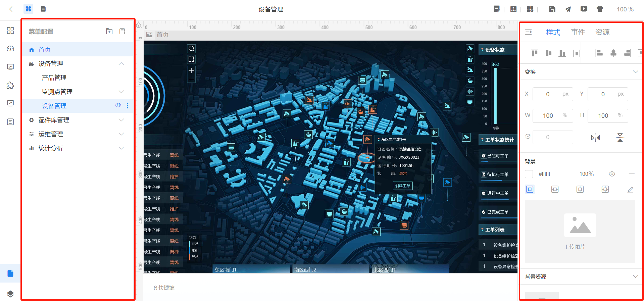This screenshot has height=301, width=644.
Task: Click the 上传图片 upload area
Action: (x=580, y=232)
